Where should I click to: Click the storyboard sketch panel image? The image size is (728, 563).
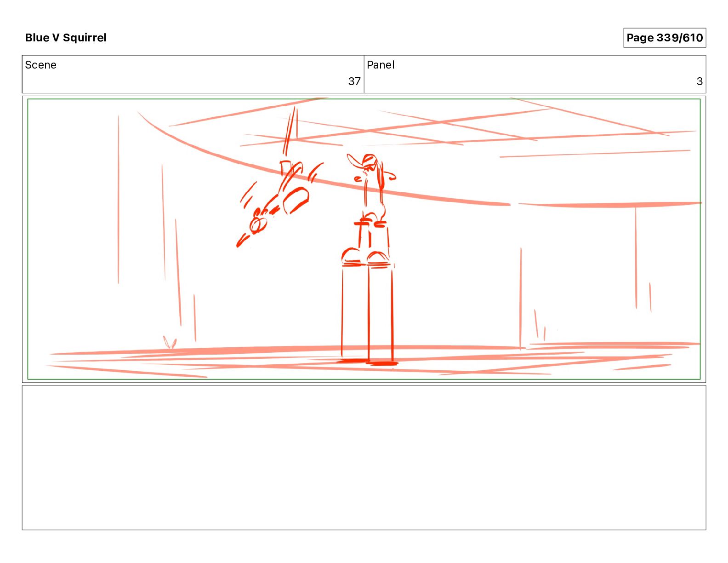[x=364, y=239]
